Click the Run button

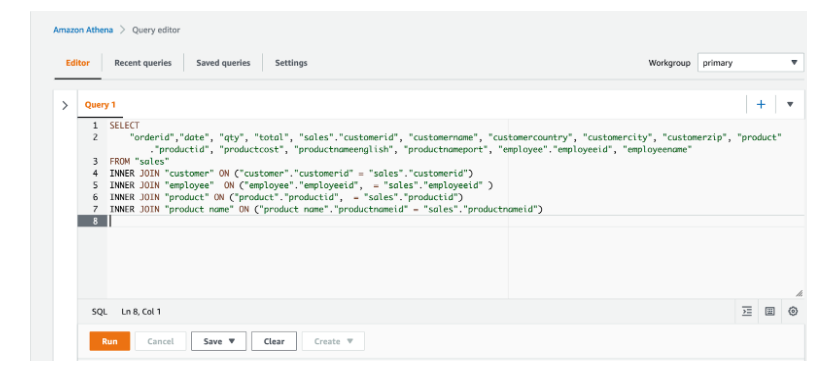point(109,341)
